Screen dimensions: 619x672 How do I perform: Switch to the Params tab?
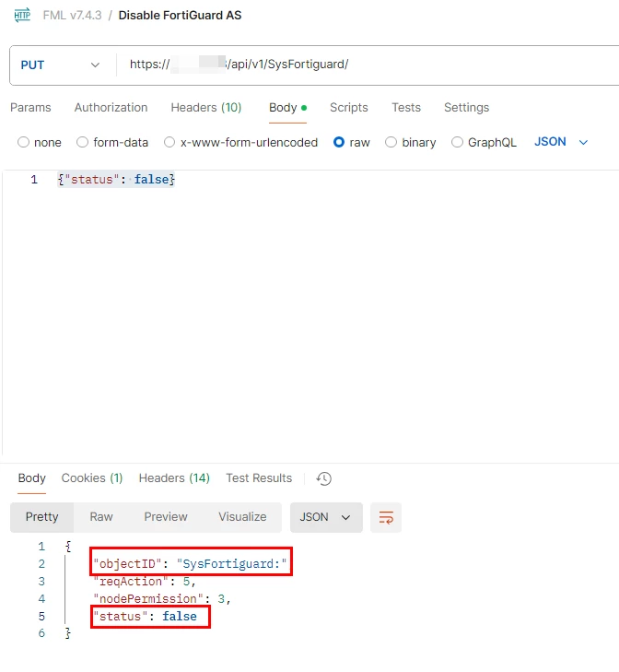click(30, 107)
